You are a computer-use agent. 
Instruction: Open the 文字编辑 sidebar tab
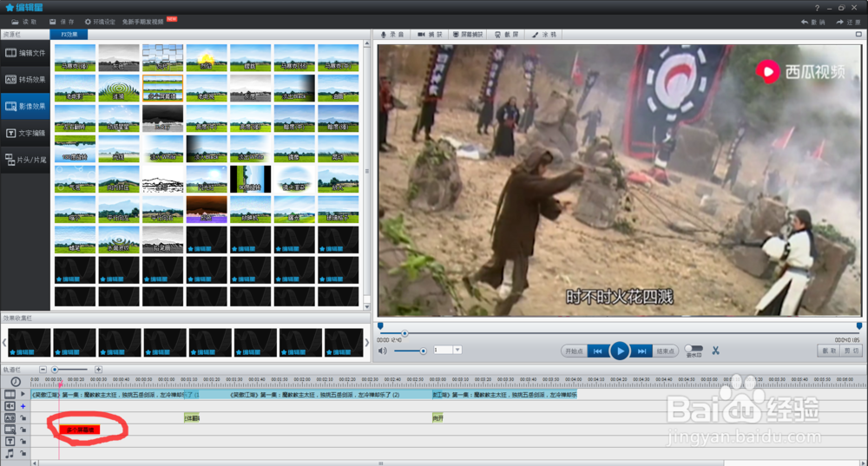25,133
